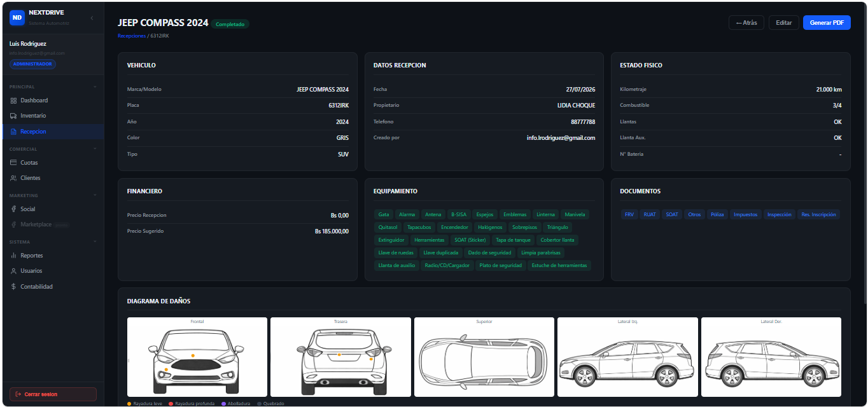Open the Recepcion menu item
Screen dimensions: 868x407
tap(53, 132)
